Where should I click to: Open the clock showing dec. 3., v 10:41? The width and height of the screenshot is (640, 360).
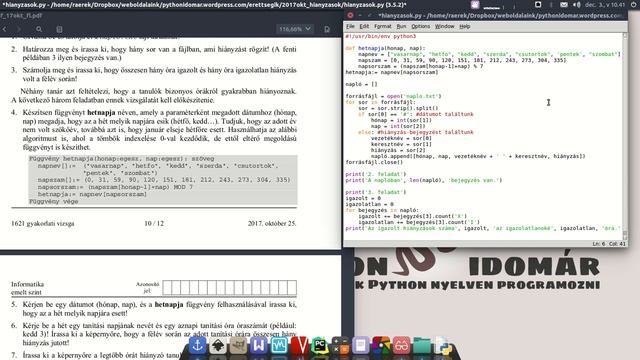click(x=605, y=4)
